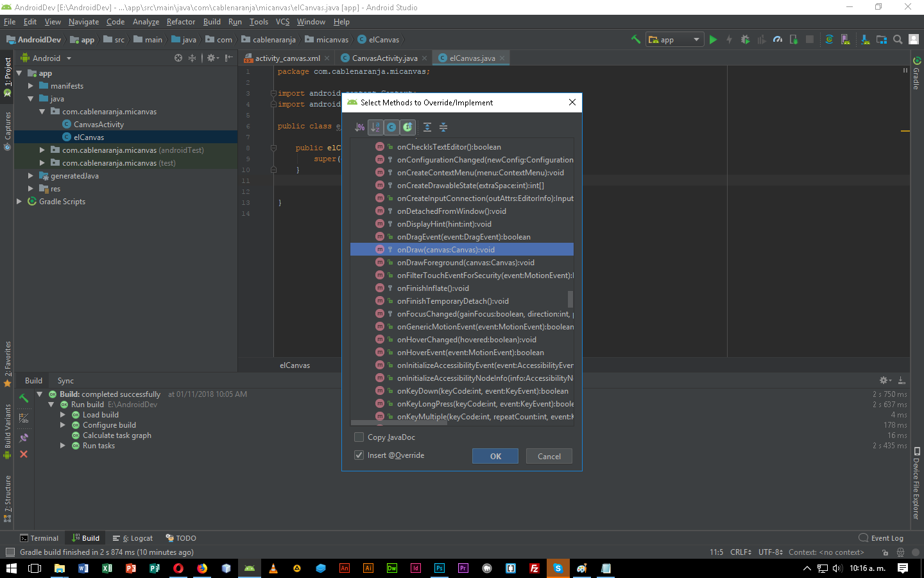Expand Gradle Scripts node
Viewport: 924px width, 578px height.
pyautogui.click(x=19, y=202)
